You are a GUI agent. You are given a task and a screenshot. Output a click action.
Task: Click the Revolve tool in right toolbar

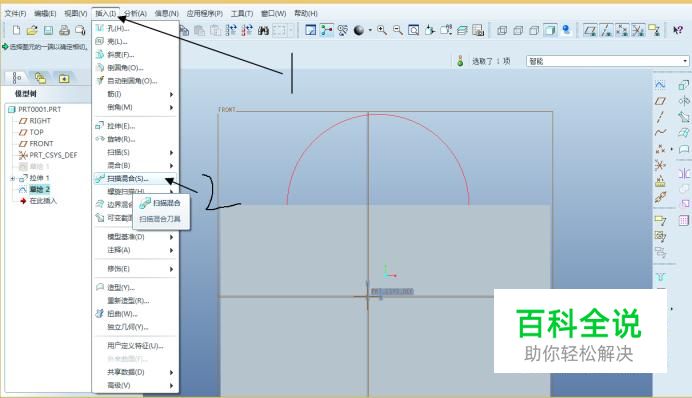pyautogui.click(x=684, y=101)
